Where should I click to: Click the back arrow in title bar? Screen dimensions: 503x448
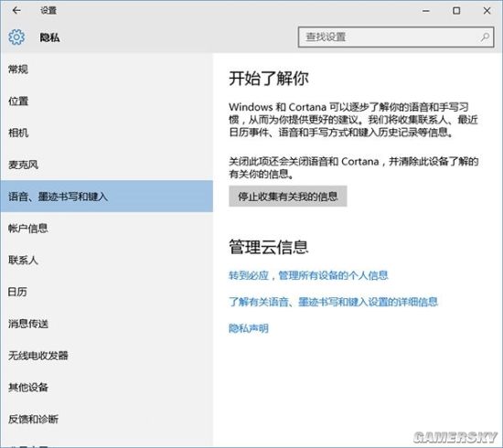point(16,11)
